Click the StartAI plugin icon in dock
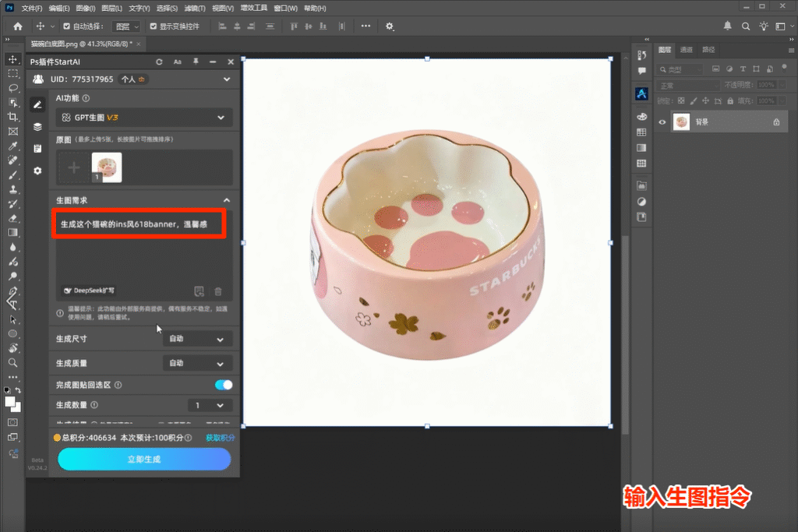The height and width of the screenshot is (532, 798). (x=642, y=93)
